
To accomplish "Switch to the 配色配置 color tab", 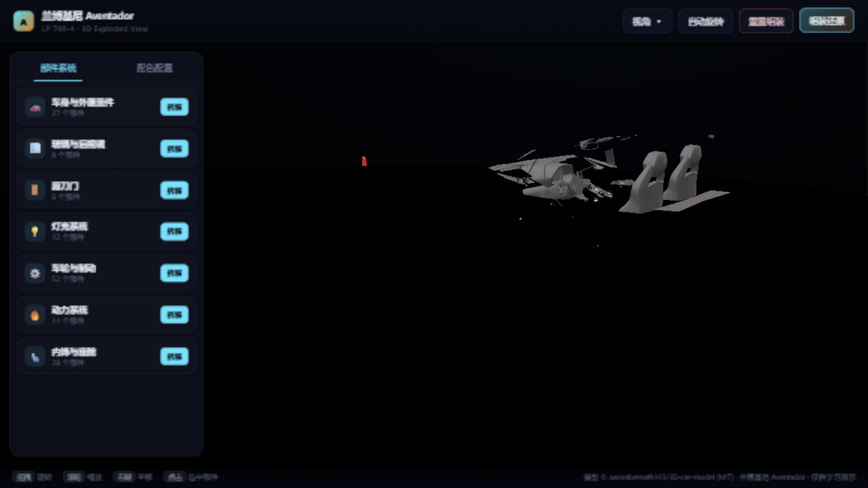I will tap(155, 68).
